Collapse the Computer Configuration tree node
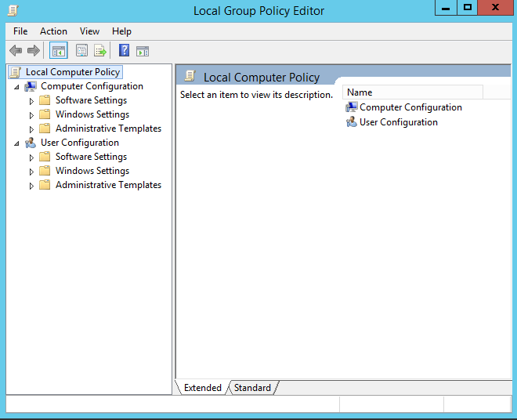The height and width of the screenshot is (420, 517). click(x=17, y=87)
